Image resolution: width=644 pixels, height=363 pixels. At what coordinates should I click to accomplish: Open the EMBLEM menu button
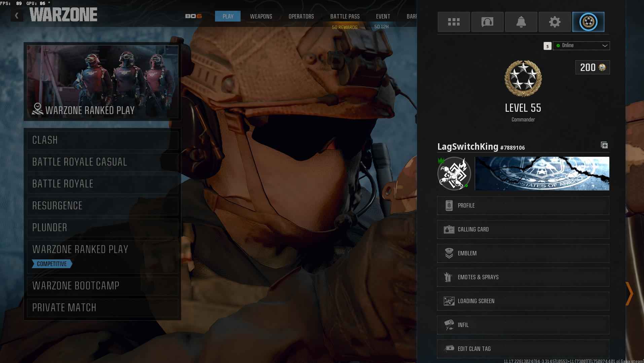[523, 253]
